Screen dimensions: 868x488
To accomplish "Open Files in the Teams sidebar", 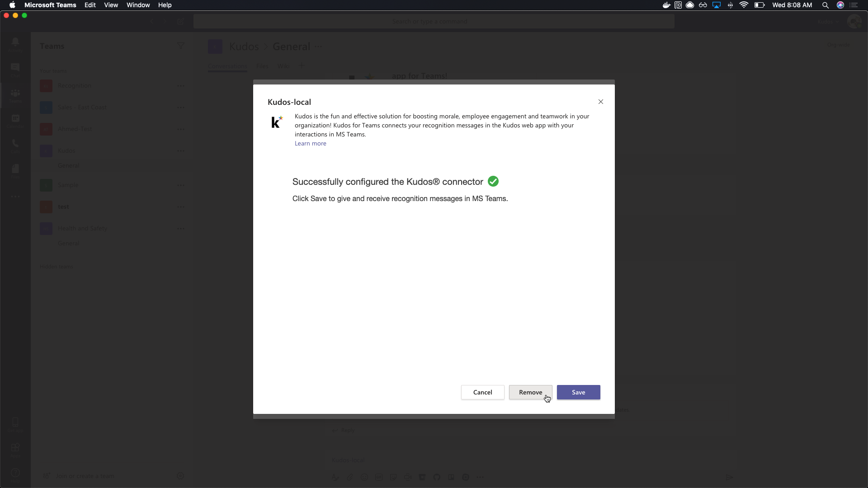I will point(15,171).
